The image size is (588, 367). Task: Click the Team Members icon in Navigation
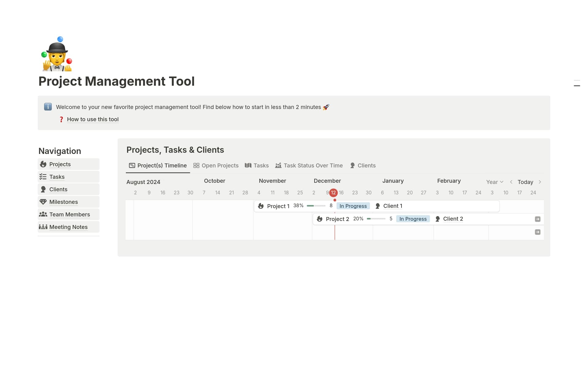click(x=43, y=214)
